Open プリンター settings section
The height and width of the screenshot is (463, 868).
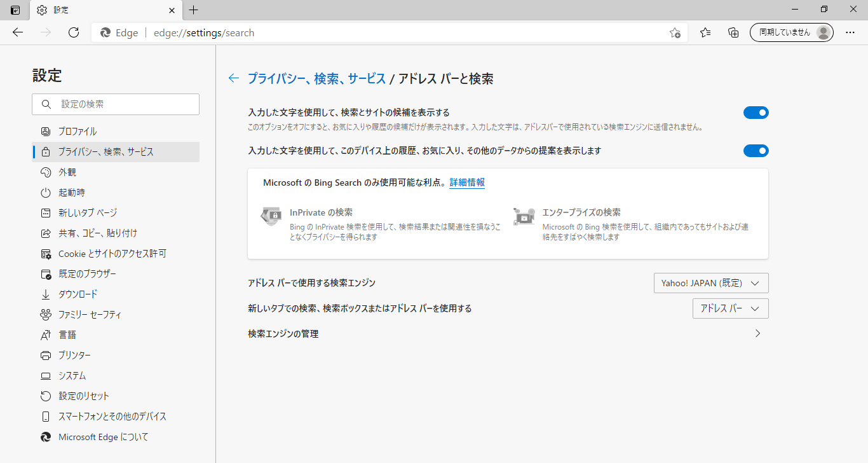(116, 356)
